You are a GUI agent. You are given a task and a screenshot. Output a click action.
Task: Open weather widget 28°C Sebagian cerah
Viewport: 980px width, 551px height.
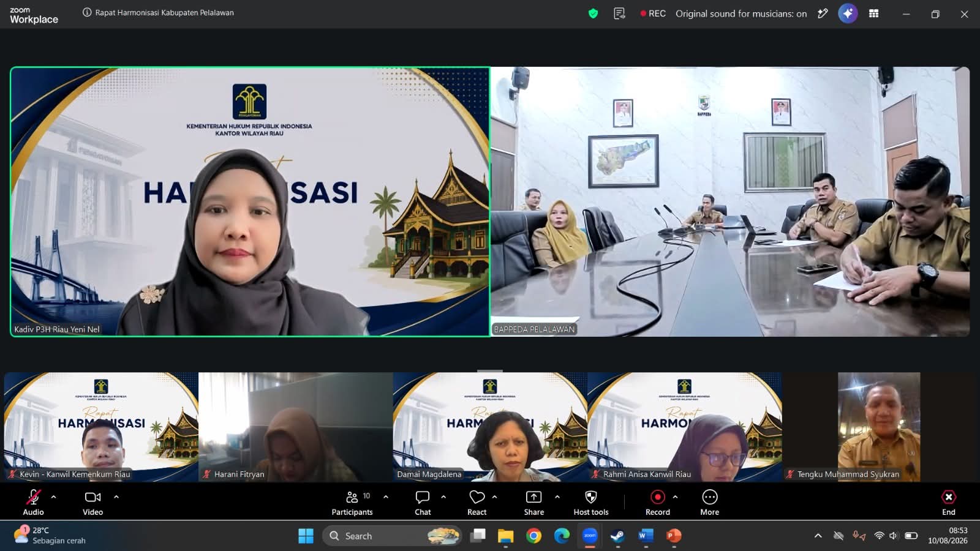[50, 535]
